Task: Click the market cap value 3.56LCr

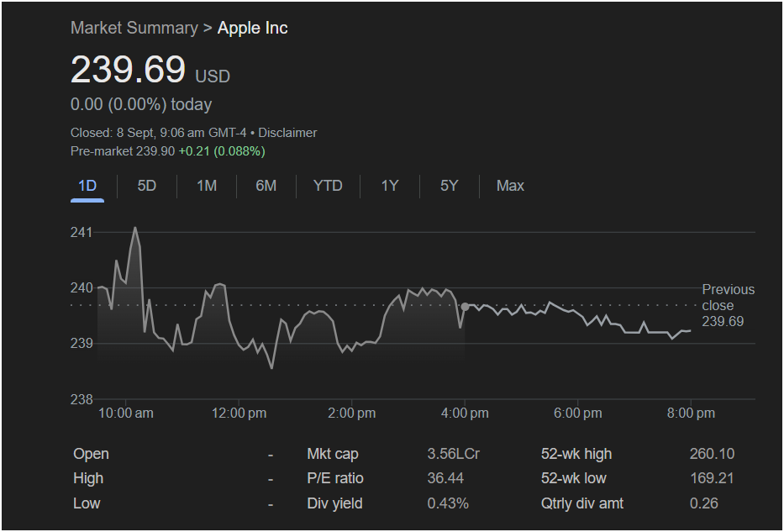Action: (454, 454)
